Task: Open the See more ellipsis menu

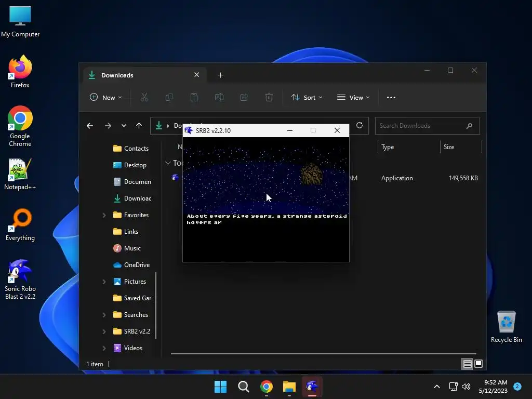Action: 391,97
